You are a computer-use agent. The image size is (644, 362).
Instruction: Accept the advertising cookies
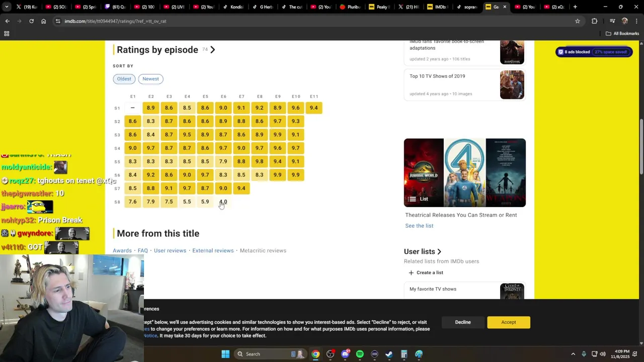click(x=509, y=322)
